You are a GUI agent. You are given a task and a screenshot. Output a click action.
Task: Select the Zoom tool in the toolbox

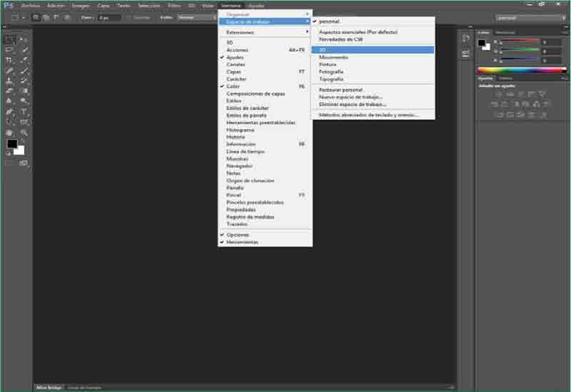click(x=24, y=133)
